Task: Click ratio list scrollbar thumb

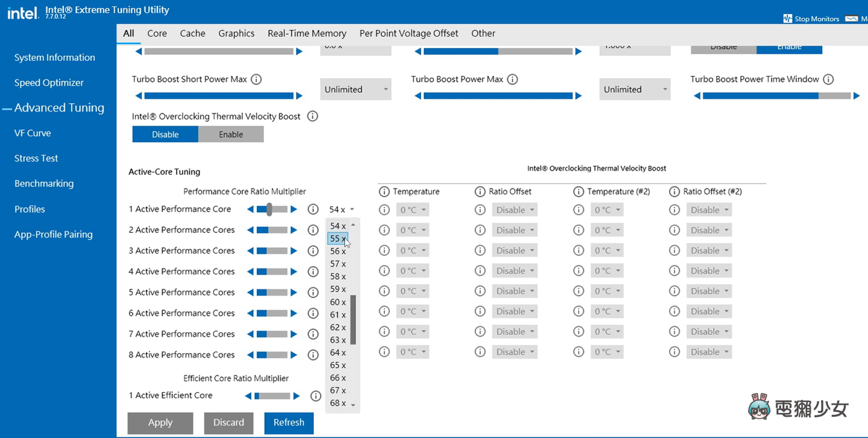Action: point(353,320)
